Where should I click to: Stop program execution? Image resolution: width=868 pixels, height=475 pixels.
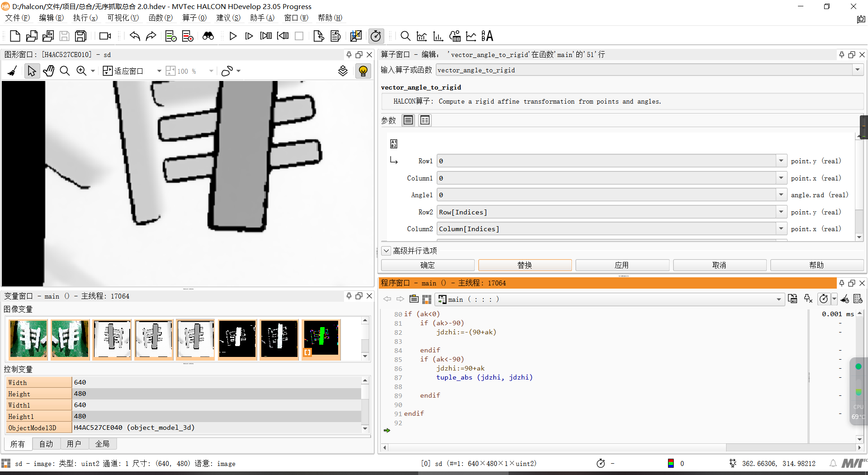pos(299,36)
